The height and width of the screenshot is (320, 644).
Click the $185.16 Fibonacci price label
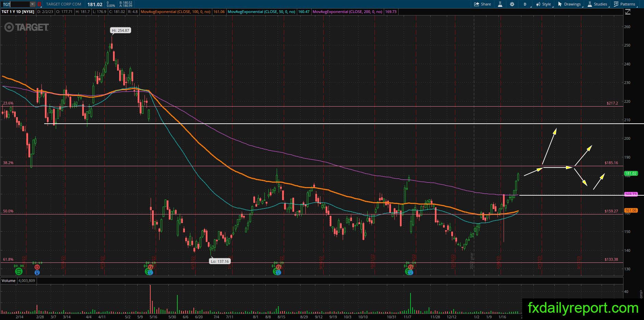tap(611, 163)
